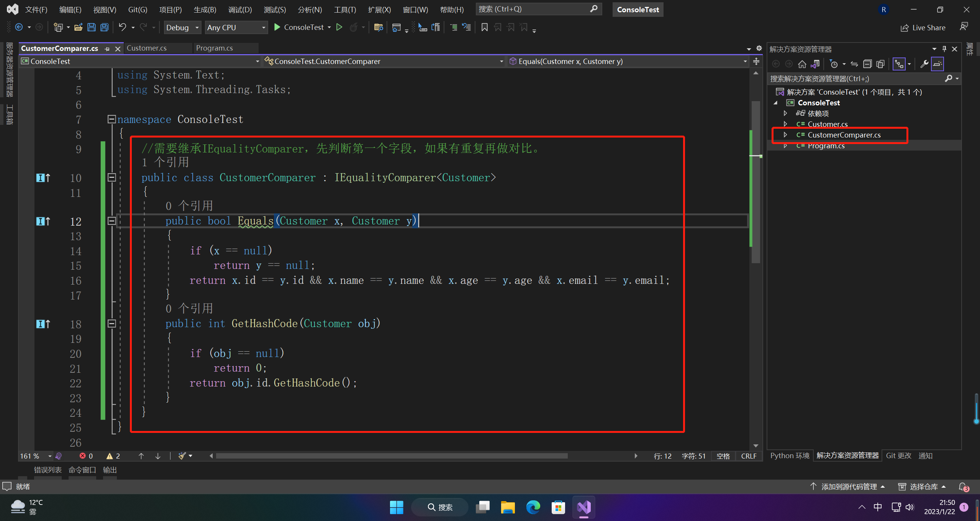The width and height of the screenshot is (980, 521).
Task: Click the CustomerComparer.cs tab
Action: [60, 47]
